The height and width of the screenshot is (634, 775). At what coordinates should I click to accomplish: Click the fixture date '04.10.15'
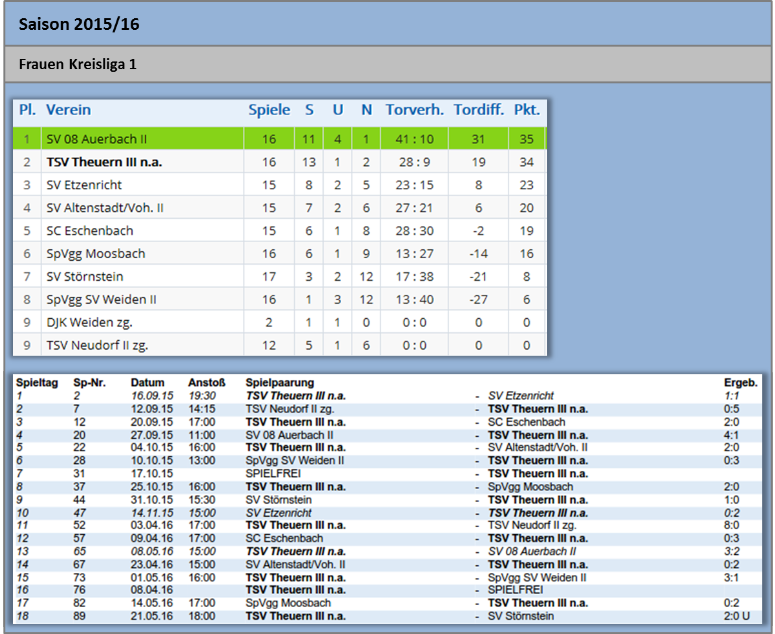(x=152, y=448)
